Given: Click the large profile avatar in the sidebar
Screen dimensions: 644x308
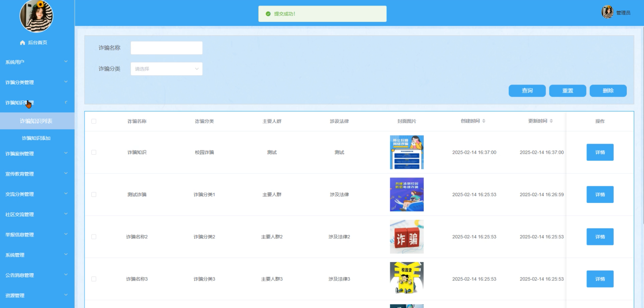Looking at the screenshot, I should click(36, 16).
